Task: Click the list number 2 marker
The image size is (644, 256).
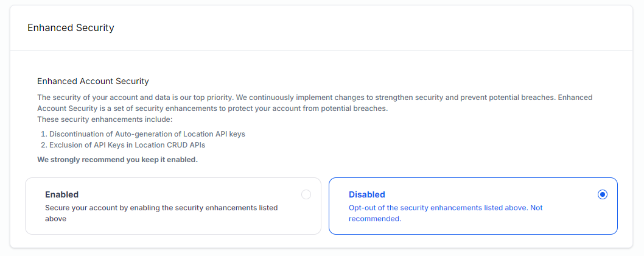Action: pos(44,145)
